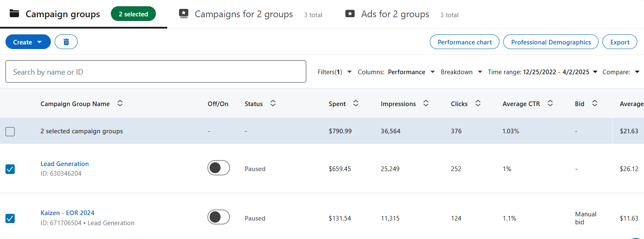This screenshot has height=239, width=644.
Task: Sort by Impressions column arrows
Action: click(x=426, y=104)
